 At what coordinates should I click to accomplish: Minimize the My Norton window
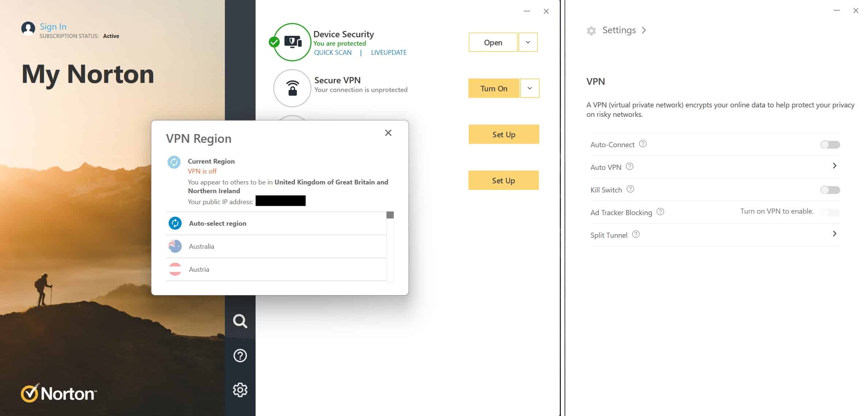[x=527, y=11]
